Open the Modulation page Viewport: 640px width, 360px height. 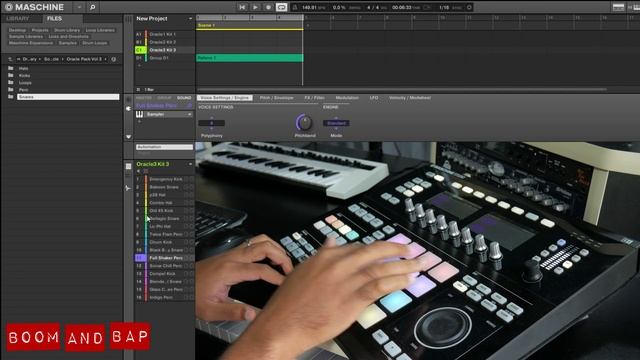347,98
